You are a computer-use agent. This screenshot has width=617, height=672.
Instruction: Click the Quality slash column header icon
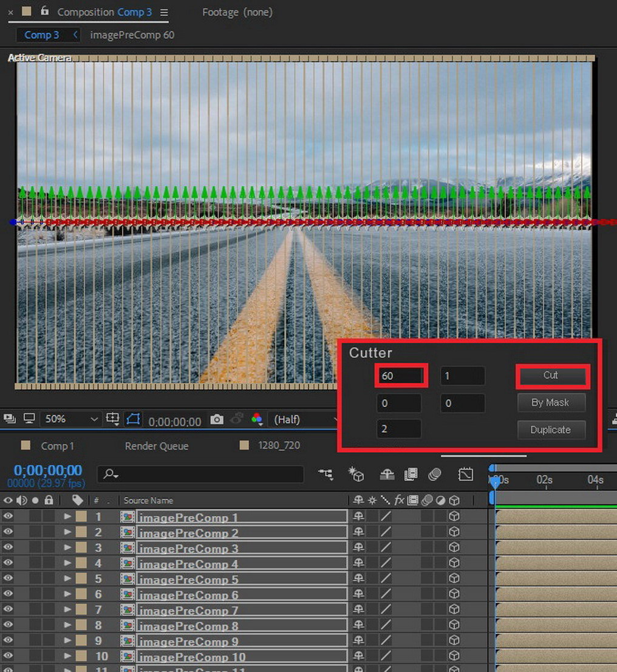(385, 499)
